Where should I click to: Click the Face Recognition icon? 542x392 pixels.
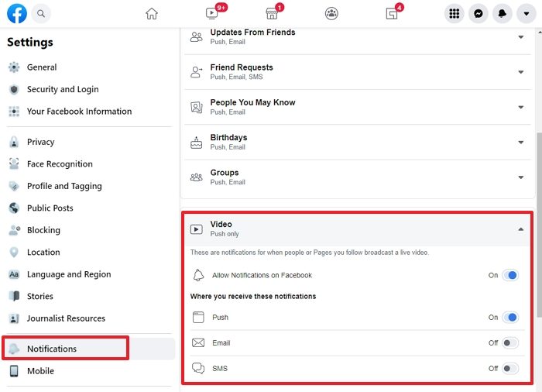[14, 163]
